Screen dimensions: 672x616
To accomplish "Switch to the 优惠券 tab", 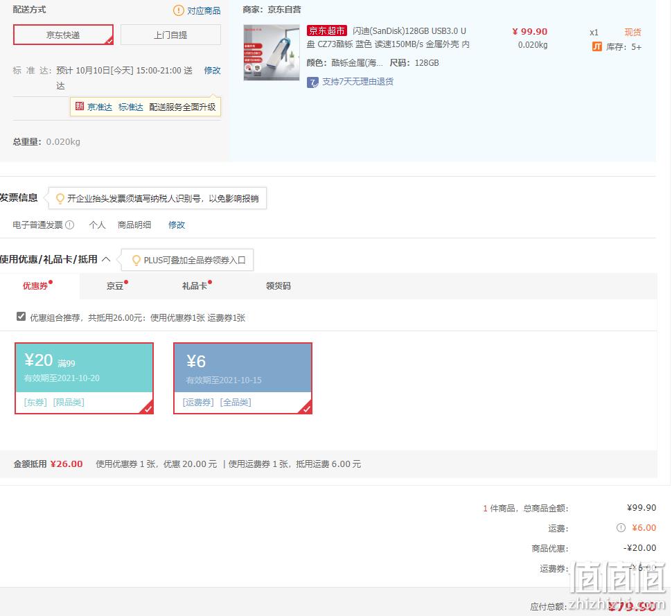I will tap(35, 286).
